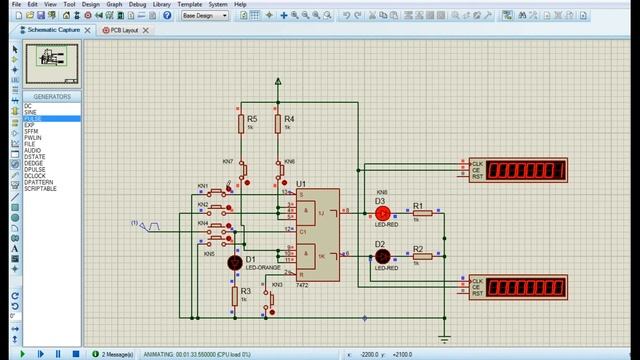The height and width of the screenshot is (360, 640).
Task: Click rotation angle input field
Action: 16,316
